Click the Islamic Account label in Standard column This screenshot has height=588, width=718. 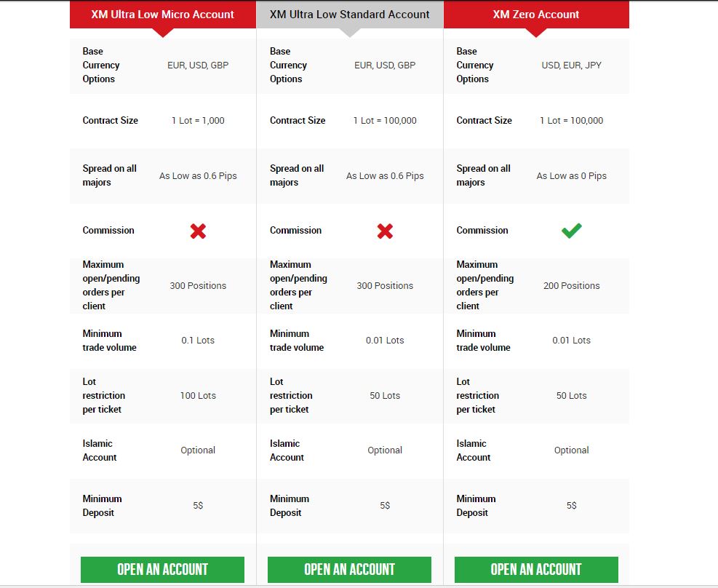pyautogui.click(x=287, y=450)
